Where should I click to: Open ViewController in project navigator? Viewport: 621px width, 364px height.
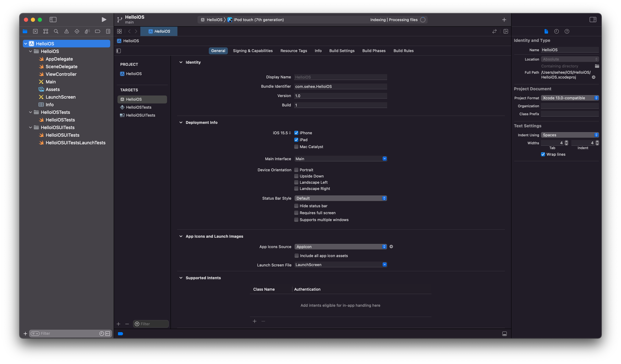[61, 74]
